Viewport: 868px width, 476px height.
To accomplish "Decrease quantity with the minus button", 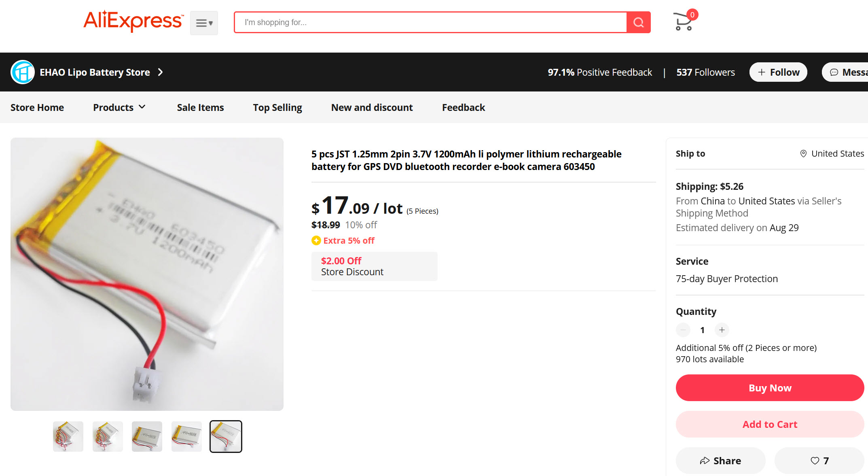I will tap(683, 330).
